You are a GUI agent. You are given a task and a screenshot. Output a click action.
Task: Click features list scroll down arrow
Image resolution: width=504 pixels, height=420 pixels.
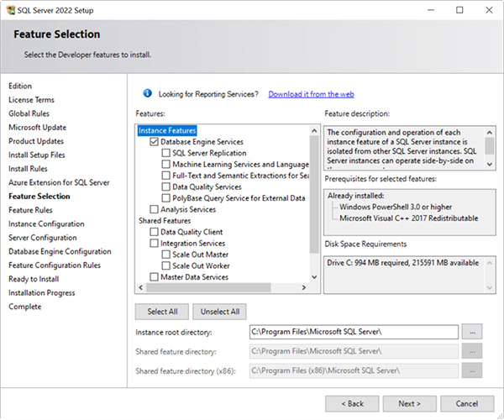[314, 276]
